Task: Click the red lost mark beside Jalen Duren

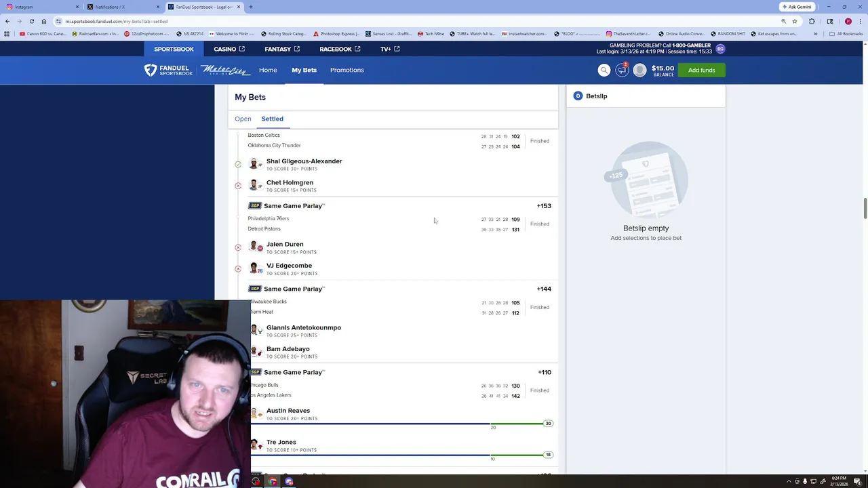Action: pos(238,247)
